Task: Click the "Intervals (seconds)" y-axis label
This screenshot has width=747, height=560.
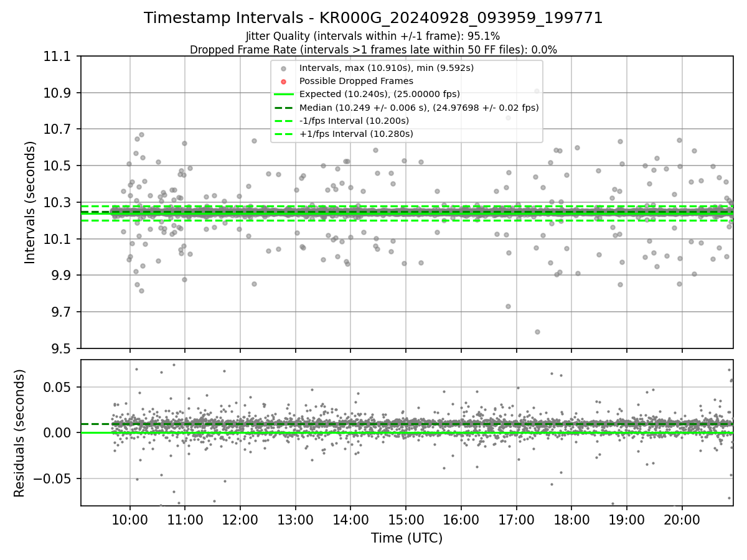Action: click(31, 202)
